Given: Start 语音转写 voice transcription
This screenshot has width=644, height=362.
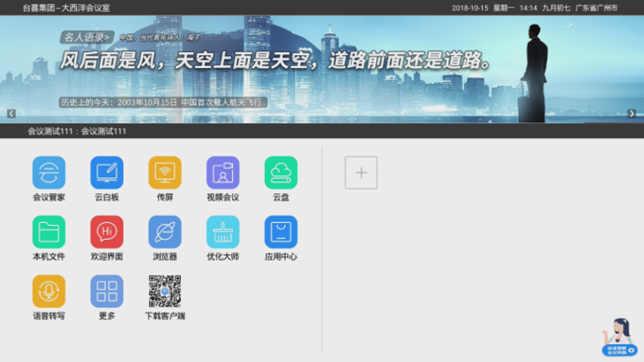Looking at the screenshot, I should pyautogui.click(x=49, y=291).
